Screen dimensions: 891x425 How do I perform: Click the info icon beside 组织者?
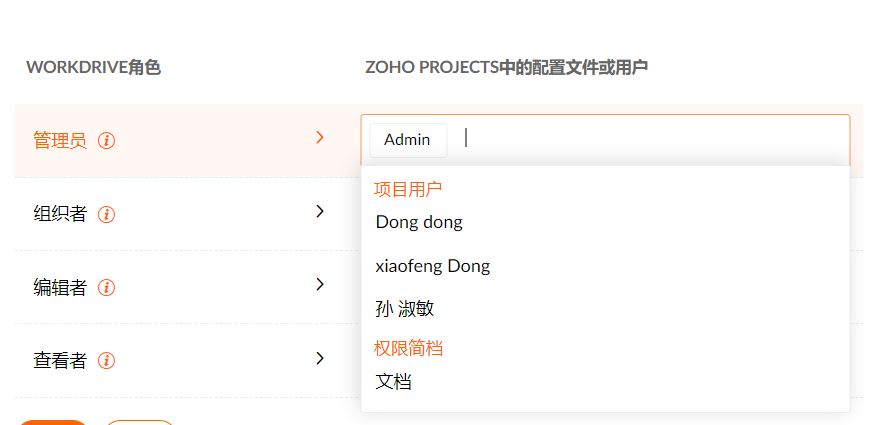(x=107, y=214)
